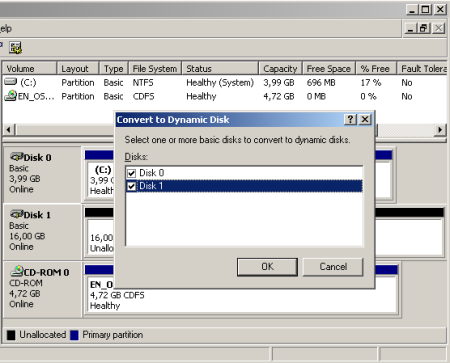Viewport: 450px width, 363px height.
Task: Select the Disk 1 label in graphical pane
Action: (x=37, y=215)
